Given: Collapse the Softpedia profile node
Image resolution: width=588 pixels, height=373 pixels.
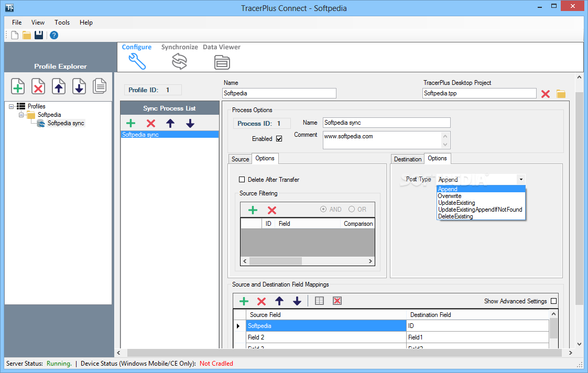Looking at the screenshot, I should tap(21, 115).
